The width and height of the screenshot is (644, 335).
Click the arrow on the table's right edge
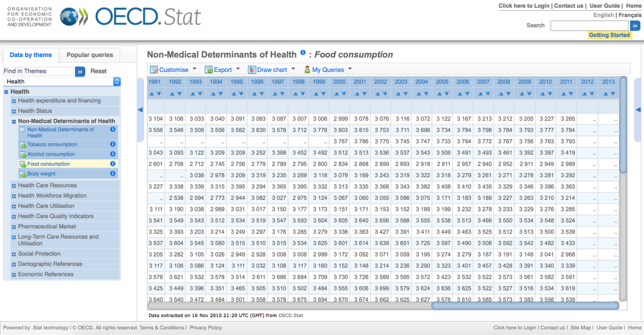(639, 110)
